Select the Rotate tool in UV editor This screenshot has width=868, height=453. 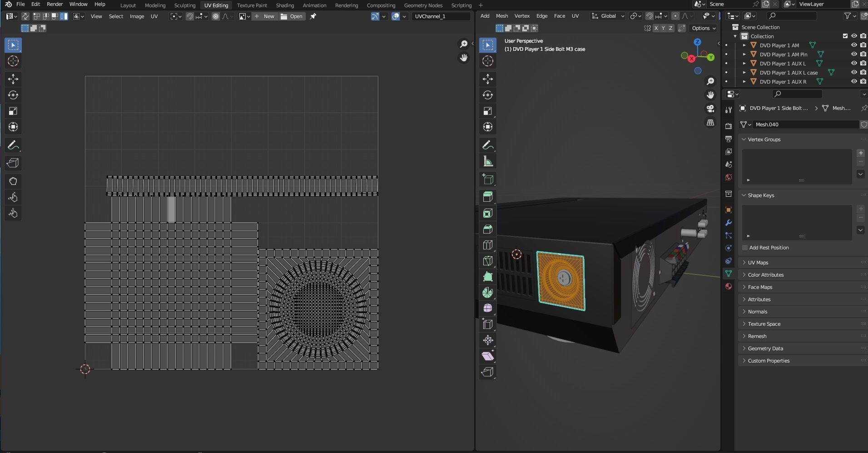click(13, 95)
